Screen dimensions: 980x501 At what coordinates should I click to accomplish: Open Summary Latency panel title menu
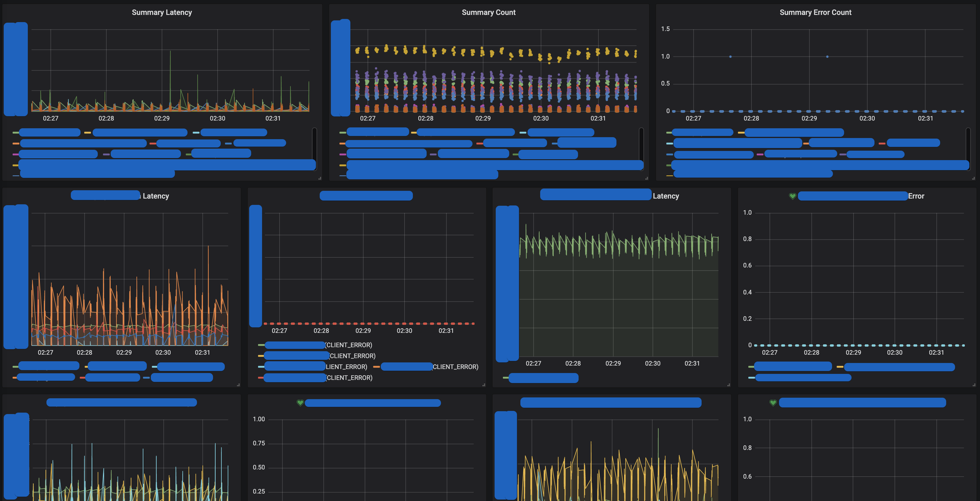pos(162,13)
